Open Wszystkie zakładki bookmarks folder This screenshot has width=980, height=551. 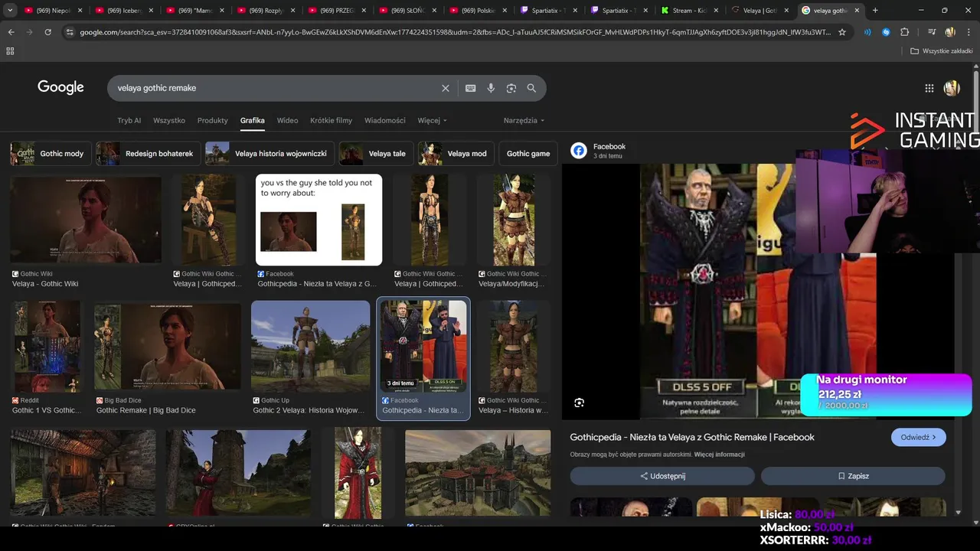coord(941,51)
